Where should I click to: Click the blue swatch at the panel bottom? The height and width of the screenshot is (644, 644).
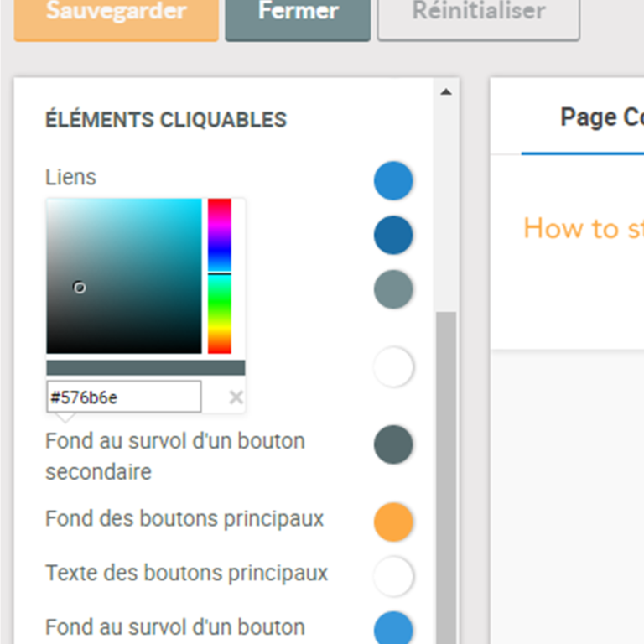click(x=393, y=628)
